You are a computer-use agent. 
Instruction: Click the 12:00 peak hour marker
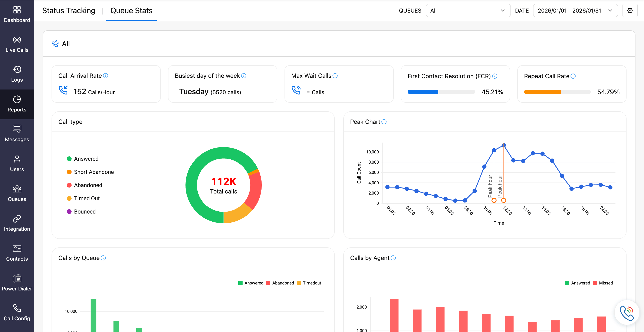point(503,200)
